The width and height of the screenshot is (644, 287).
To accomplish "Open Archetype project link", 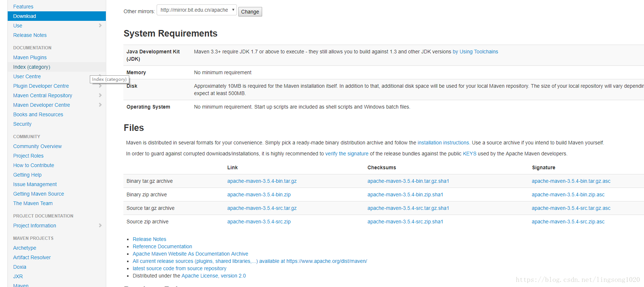I will pos(24,248).
